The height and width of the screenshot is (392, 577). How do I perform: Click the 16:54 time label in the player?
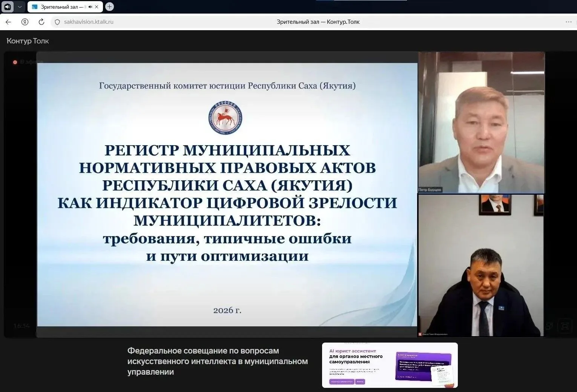coord(21,326)
